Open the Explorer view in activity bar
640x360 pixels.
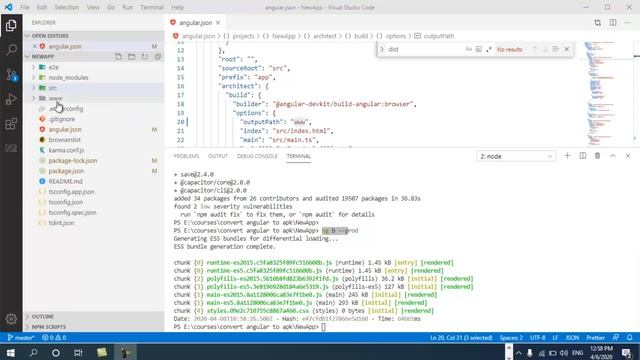[11, 25]
